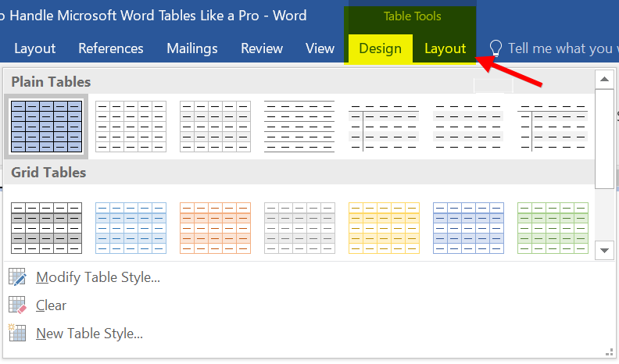Screen dimensions: 619x364
Task: Click the Clear table style eraser icon
Action: pyautogui.click(x=17, y=305)
